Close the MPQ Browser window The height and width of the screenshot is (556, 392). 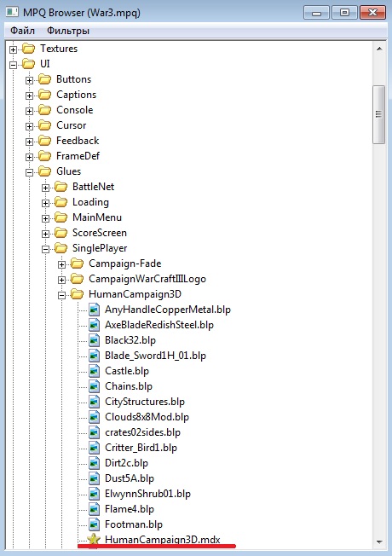point(373,13)
